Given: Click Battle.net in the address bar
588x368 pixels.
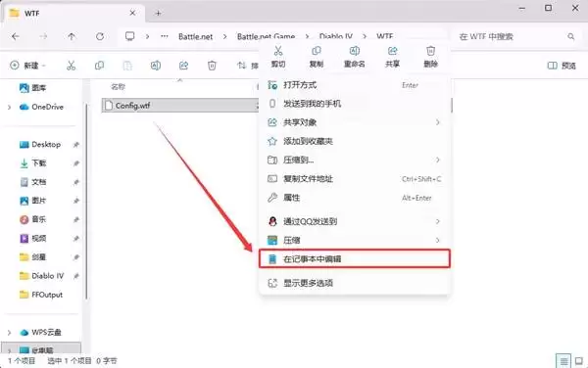Looking at the screenshot, I should pos(195,36).
